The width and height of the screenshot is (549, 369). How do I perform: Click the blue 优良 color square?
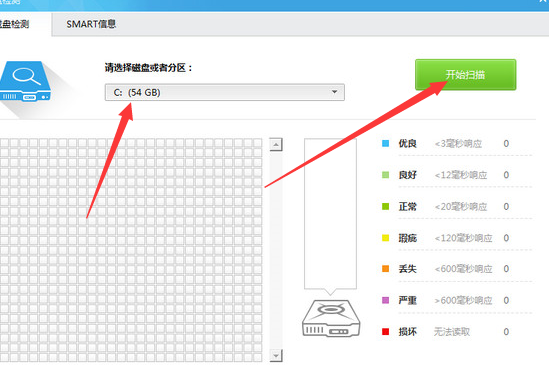point(385,143)
